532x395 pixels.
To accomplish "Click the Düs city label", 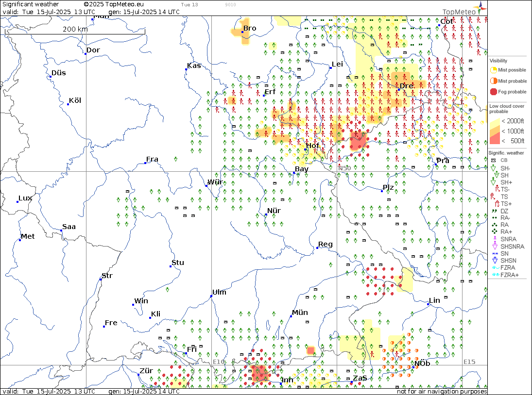I will tap(59, 73).
